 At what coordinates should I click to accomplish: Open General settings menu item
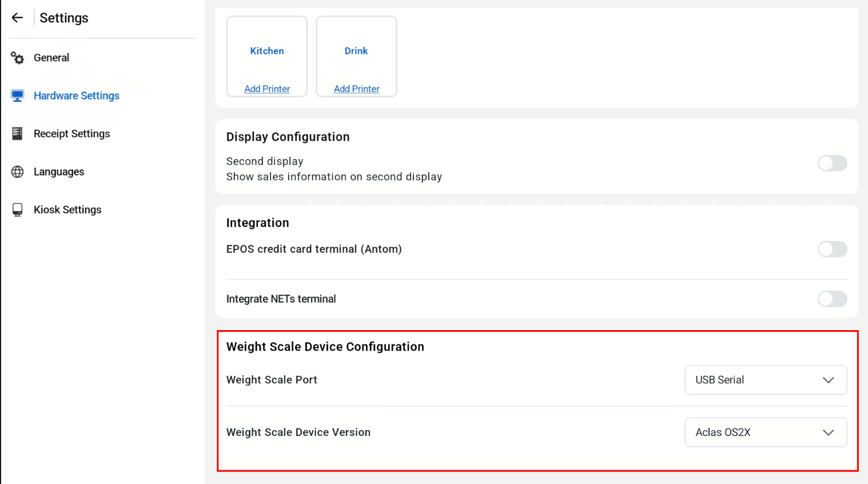(x=51, y=58)
